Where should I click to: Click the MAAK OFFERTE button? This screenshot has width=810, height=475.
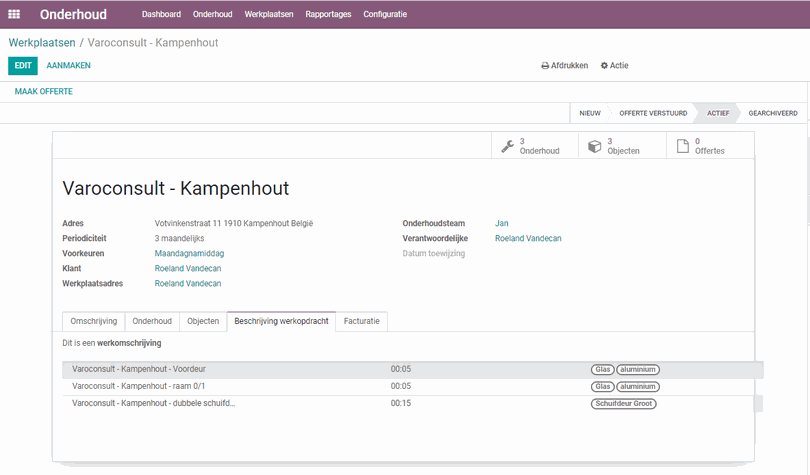coord(43,91)
